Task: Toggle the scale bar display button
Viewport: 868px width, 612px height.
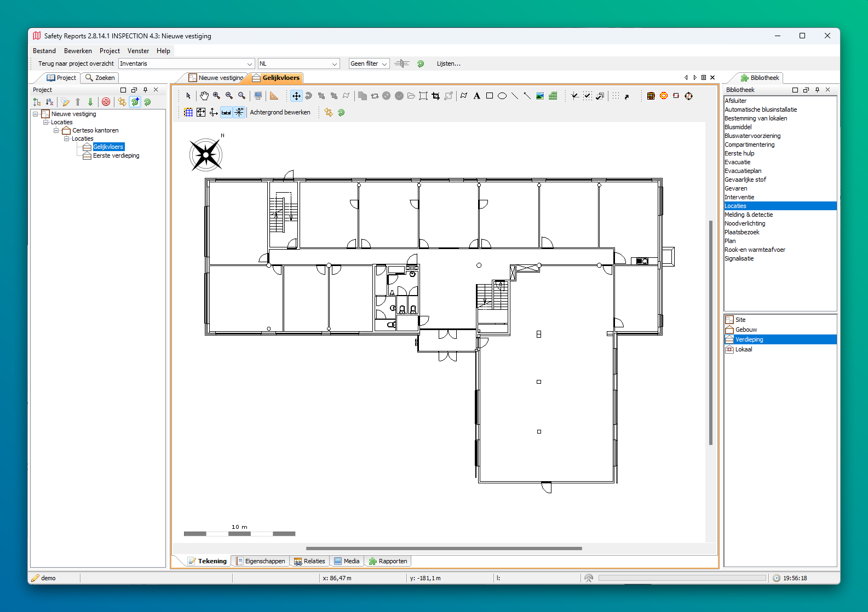Action: [x=226, y=112]
